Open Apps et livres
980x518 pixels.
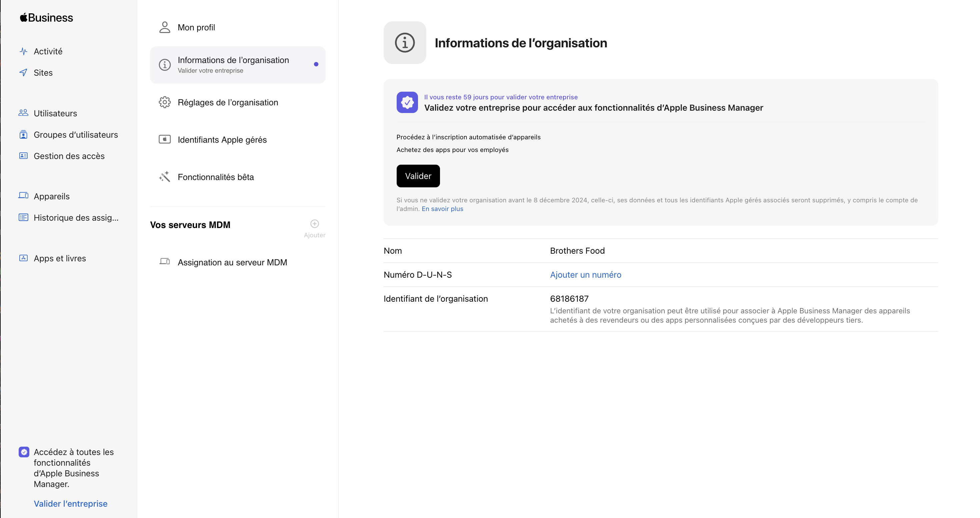(60, 258)
